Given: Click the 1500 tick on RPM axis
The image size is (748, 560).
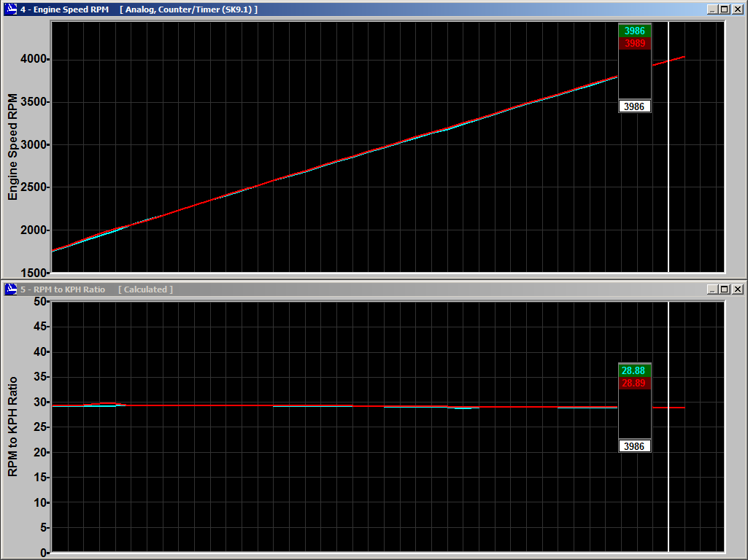Looking at the screenshot, I should [34, 273].
